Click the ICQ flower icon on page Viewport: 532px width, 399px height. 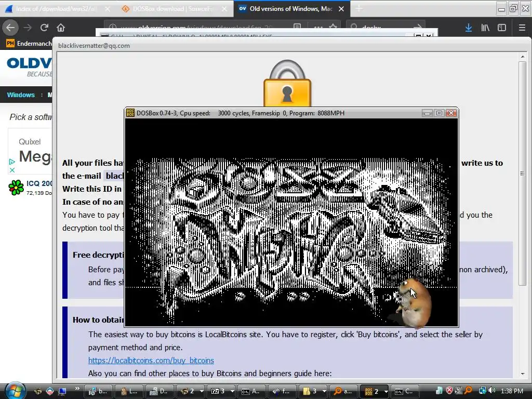pyautogui.click(x=16, y=187)
